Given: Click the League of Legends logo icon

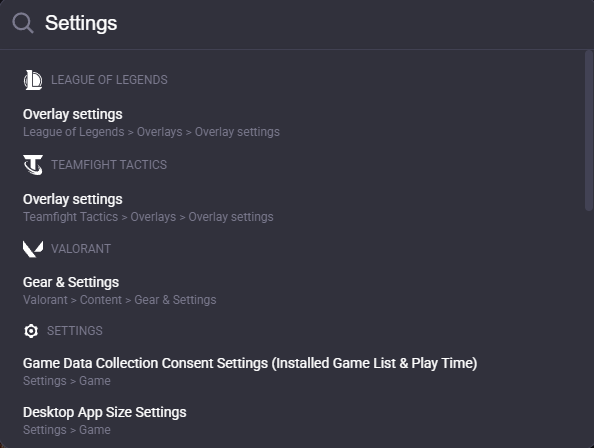Looking at the screenshot, I should click(x=33, y=80).
